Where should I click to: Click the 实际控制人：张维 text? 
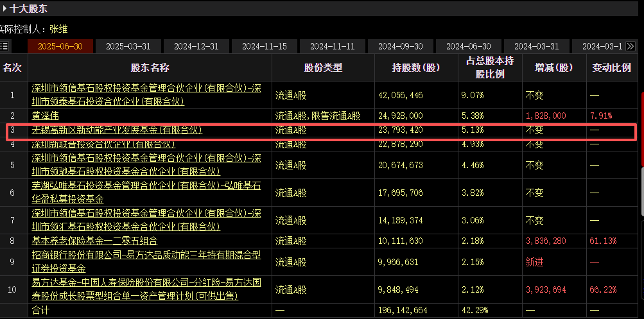click(33, 29)
